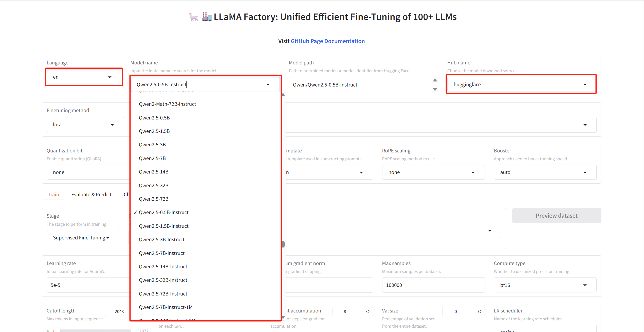Open the RoPE scaling dropdown
Screen dimensions: 644x332
tap(433, 172)
